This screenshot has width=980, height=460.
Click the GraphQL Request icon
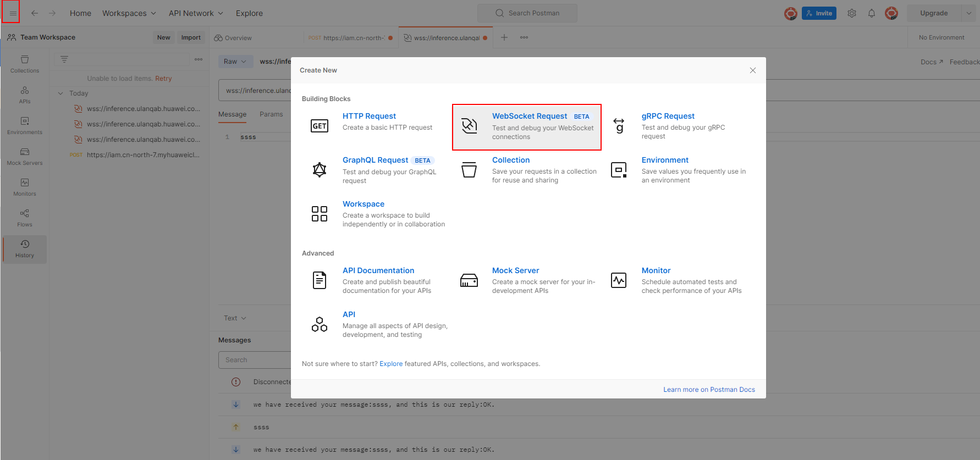coord(320,170)
